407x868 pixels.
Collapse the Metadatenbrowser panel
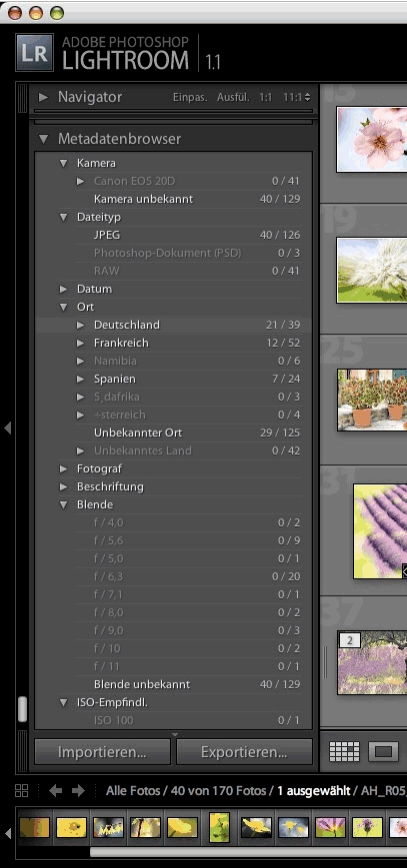click(x=43, y=139)
